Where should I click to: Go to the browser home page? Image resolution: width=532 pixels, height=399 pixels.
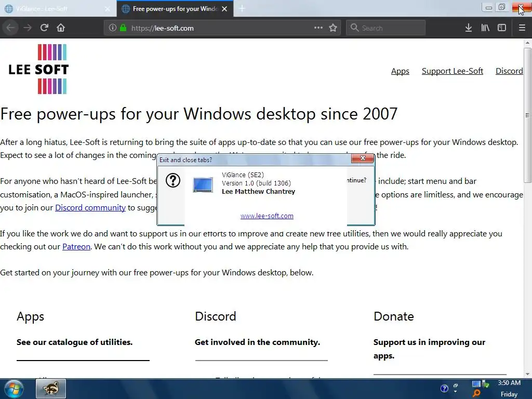[61, 28]
